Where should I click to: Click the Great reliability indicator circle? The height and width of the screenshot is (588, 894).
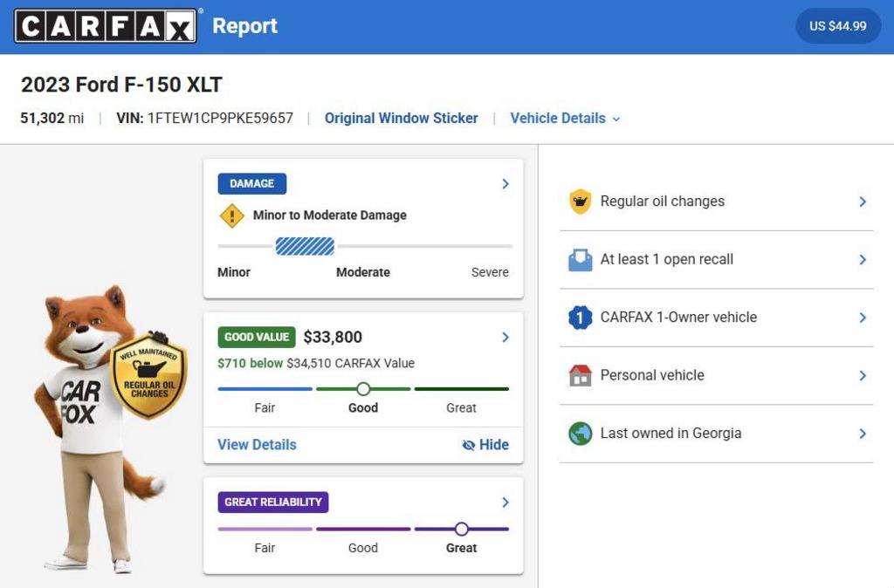(462, 529)
